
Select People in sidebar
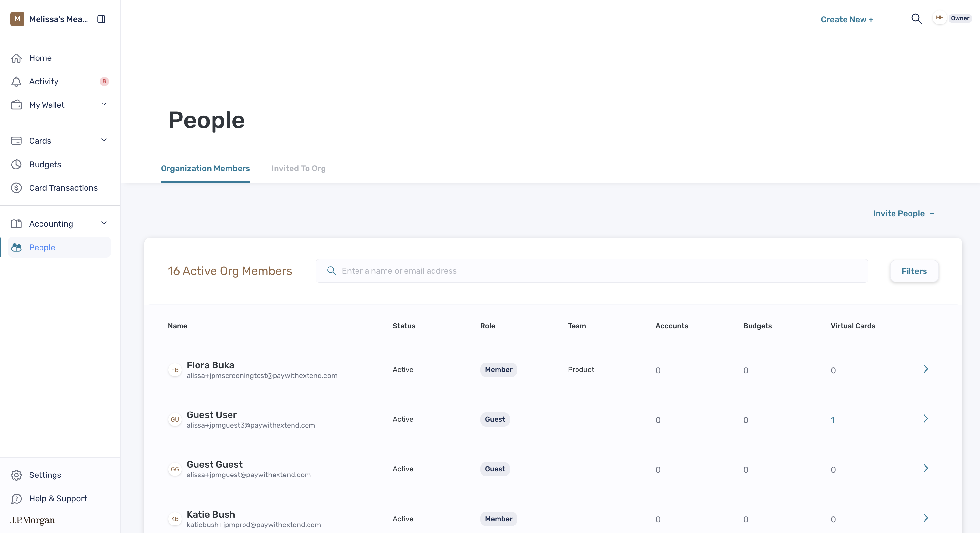[59, 248]
